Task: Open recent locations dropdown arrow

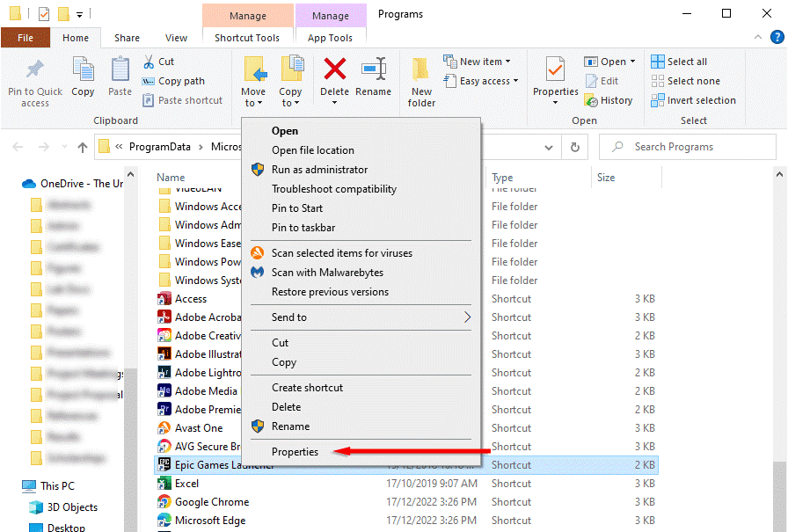Action: pos(64,147)
